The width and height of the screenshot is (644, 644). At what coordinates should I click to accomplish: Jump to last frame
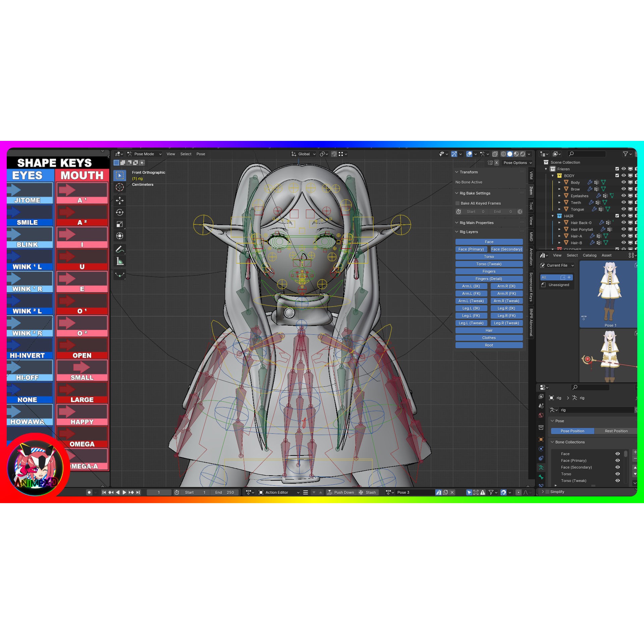pos(138,492)
